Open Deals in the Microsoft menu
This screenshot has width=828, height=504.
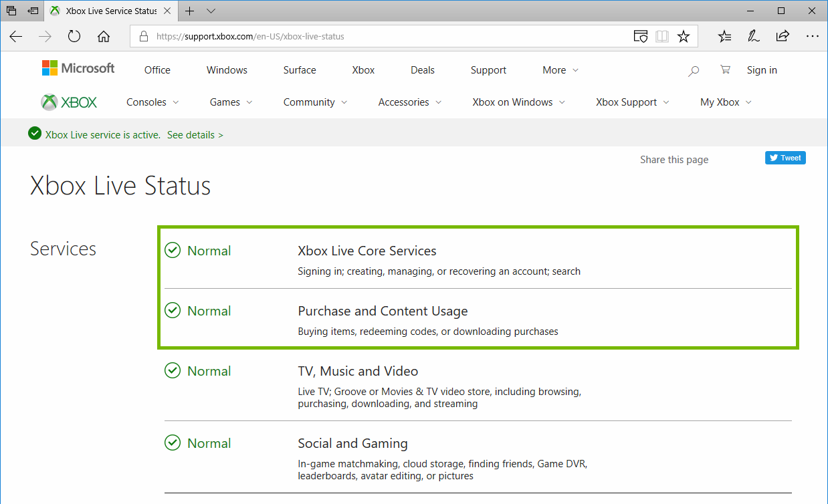pos(423,70)
